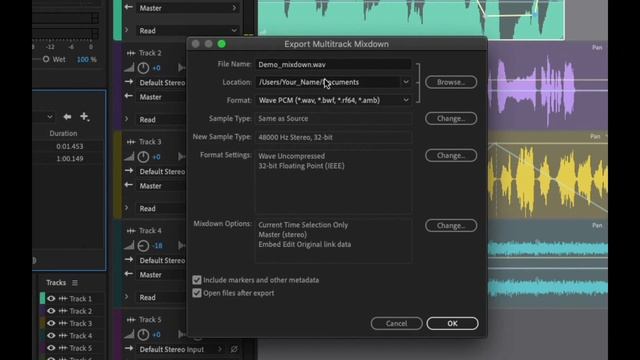This screenshot has height=360, width=640.
Task: Click the waveform icon beside Track 5 in Tracks list
Action: point(63,348)
